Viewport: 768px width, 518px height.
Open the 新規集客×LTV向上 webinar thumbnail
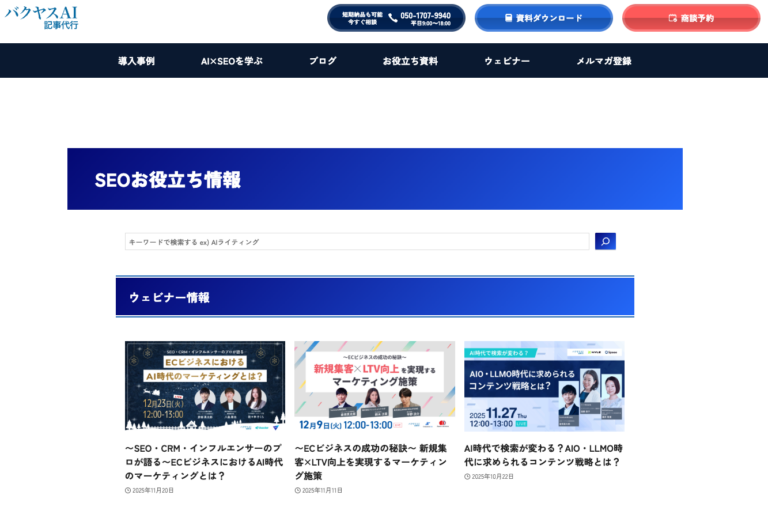[375, 386]
